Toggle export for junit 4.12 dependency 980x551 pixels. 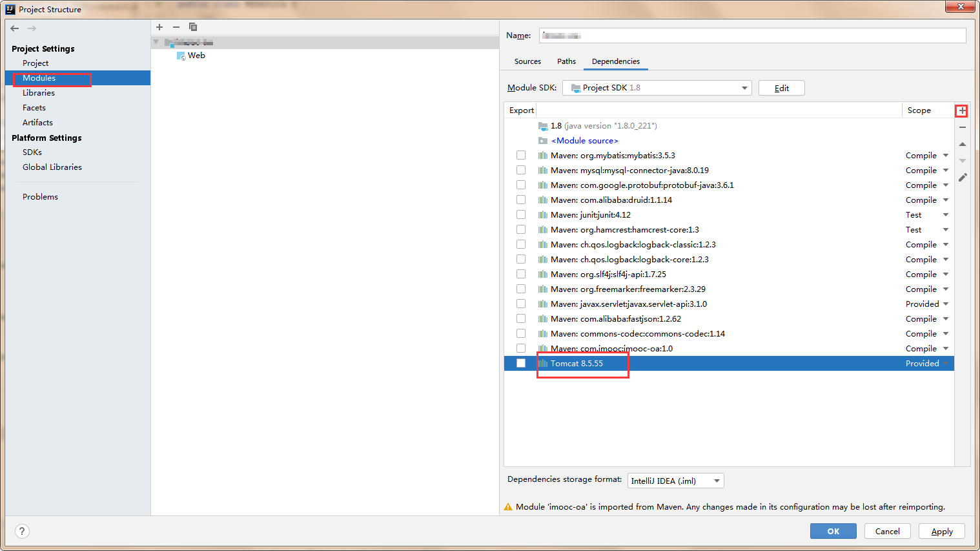click(x=521, y=215)
